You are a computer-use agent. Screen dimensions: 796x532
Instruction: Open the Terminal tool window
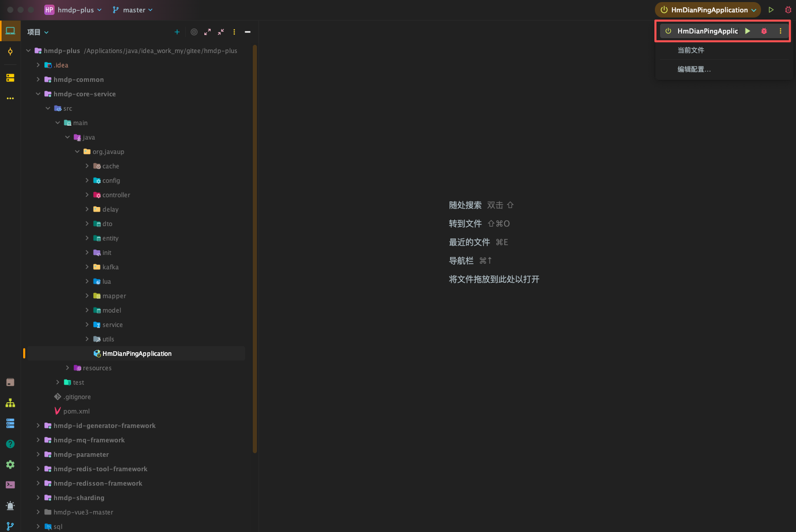click(10, 485)
